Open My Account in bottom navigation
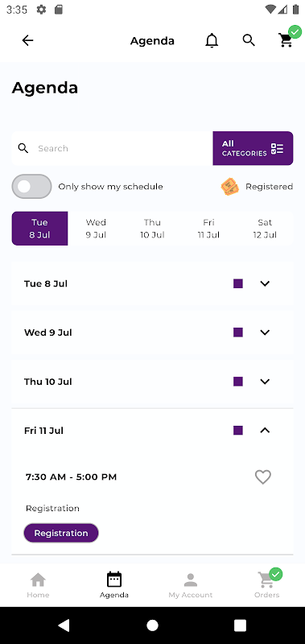This screenshot has width=305, height=644. point(191,585)
